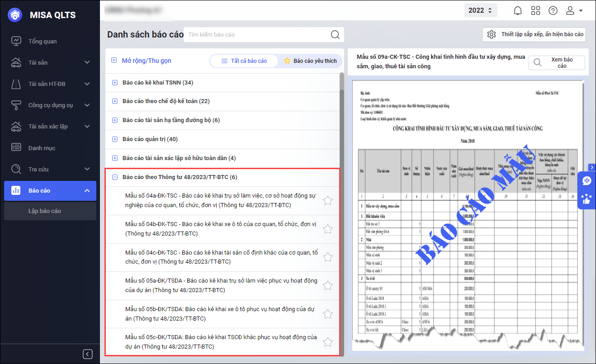Star the Mẫu số 04b-ĐK-TSC report
This screenshot has height=364, width=596.
328,229
